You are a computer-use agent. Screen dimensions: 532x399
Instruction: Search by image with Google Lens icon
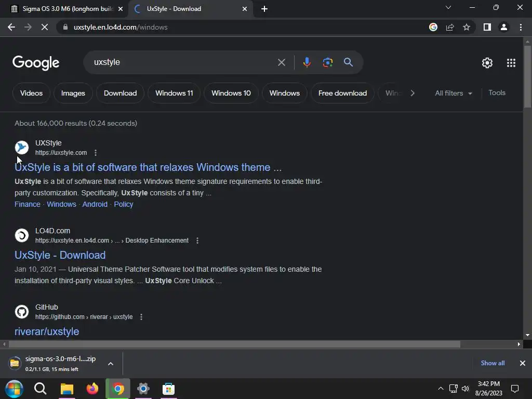tap(327, 62)
